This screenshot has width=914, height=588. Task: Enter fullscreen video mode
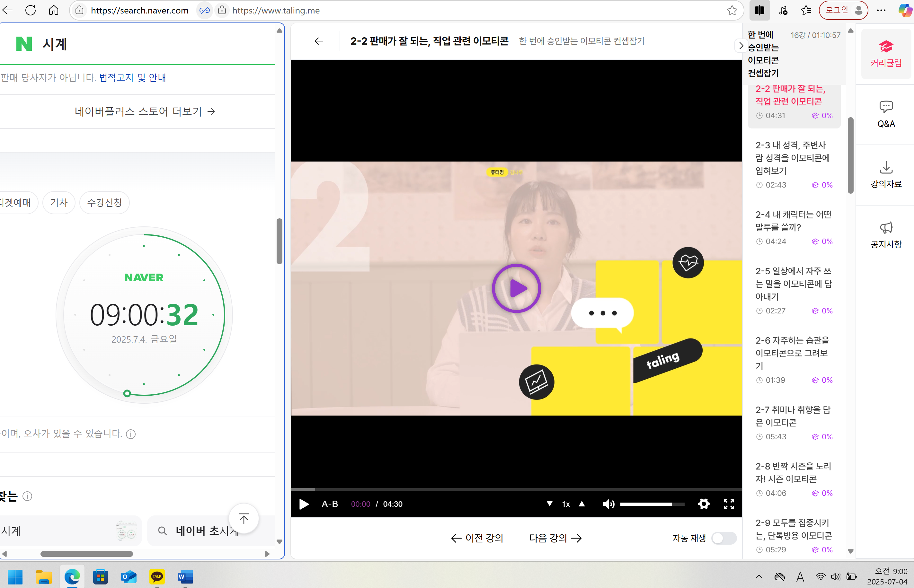729,504
